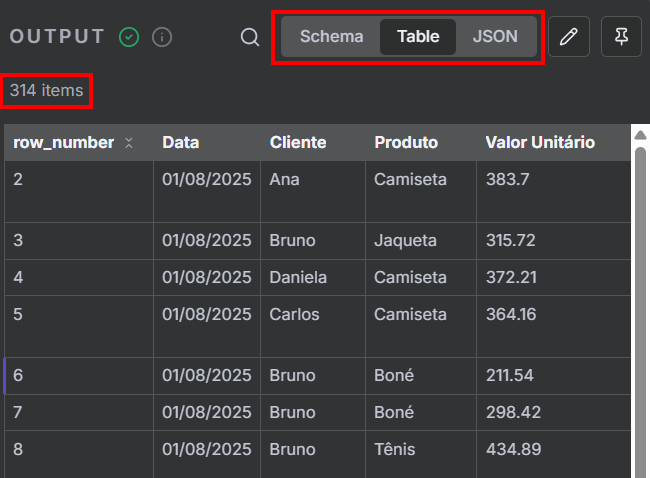Click row number 6 cell
This screenshot has height=478, width=650.
point(79,376)
